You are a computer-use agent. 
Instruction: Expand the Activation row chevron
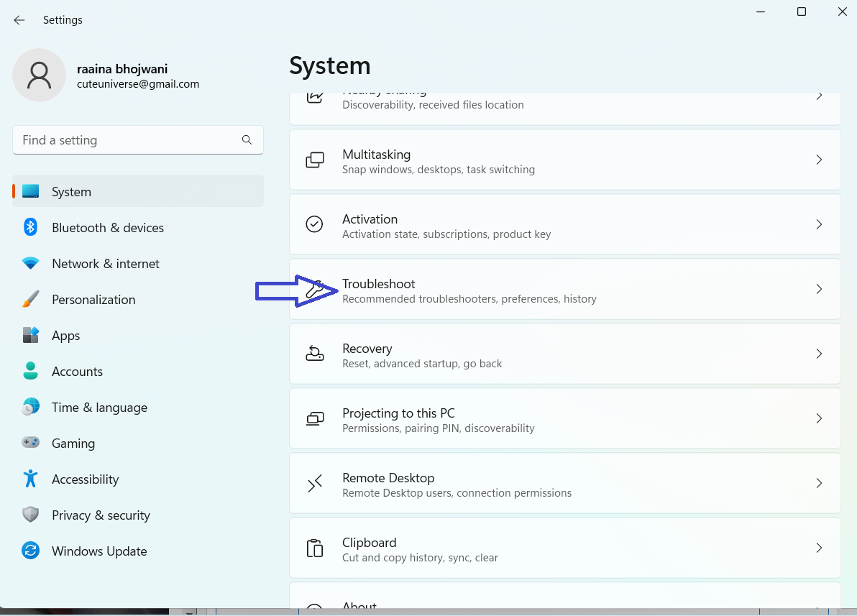click(818, 224)
